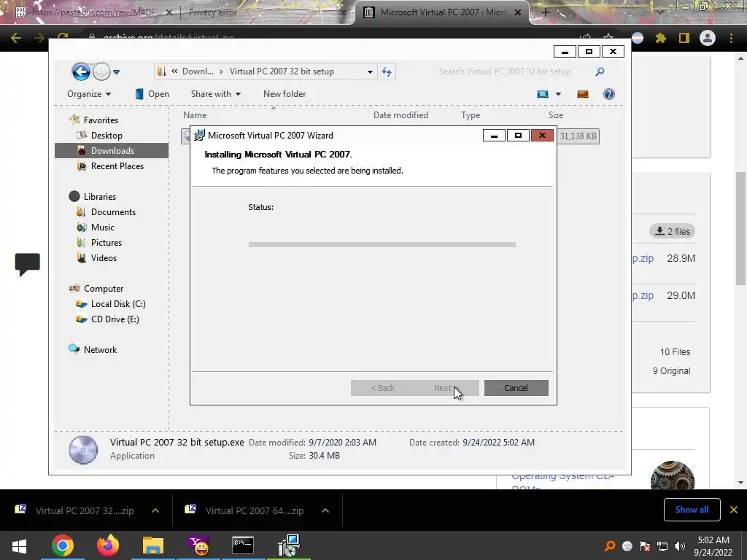747x560 pixels.
Task: Click the search magnifier icon in Explorer
Action: coord(600,71)
